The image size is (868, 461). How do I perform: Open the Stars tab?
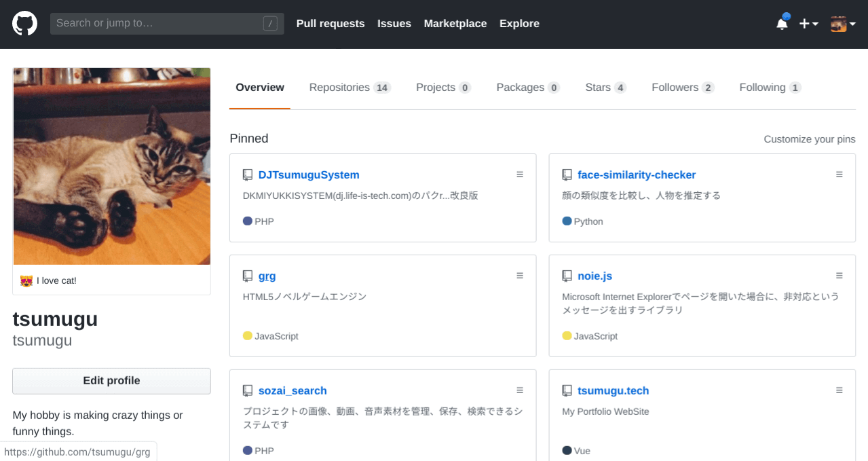[598, 87]
